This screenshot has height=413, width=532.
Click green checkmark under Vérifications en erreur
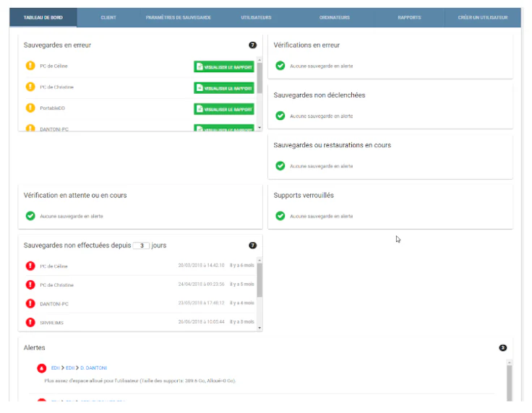[280, 66]
